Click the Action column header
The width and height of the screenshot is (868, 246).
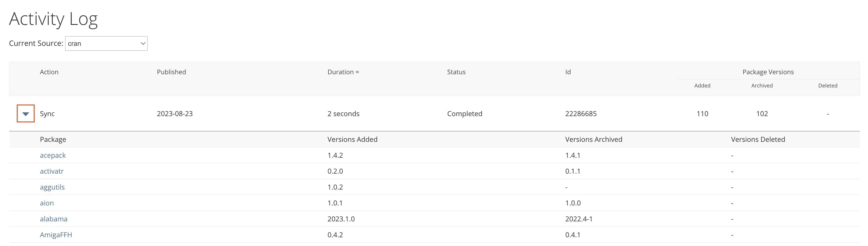[x=49, y=72]
